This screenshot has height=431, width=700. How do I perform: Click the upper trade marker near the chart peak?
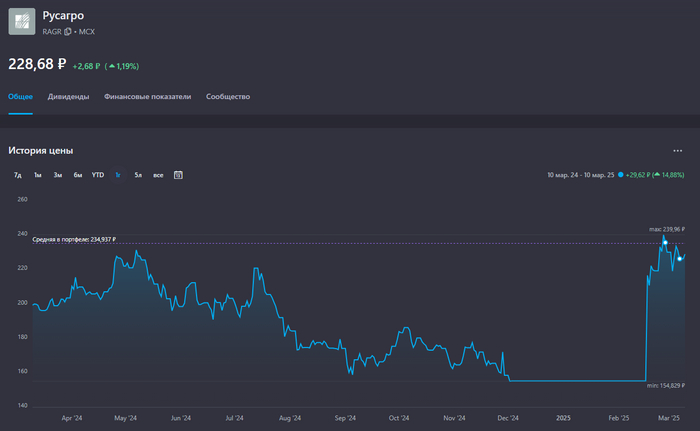(x=665, y=243)
